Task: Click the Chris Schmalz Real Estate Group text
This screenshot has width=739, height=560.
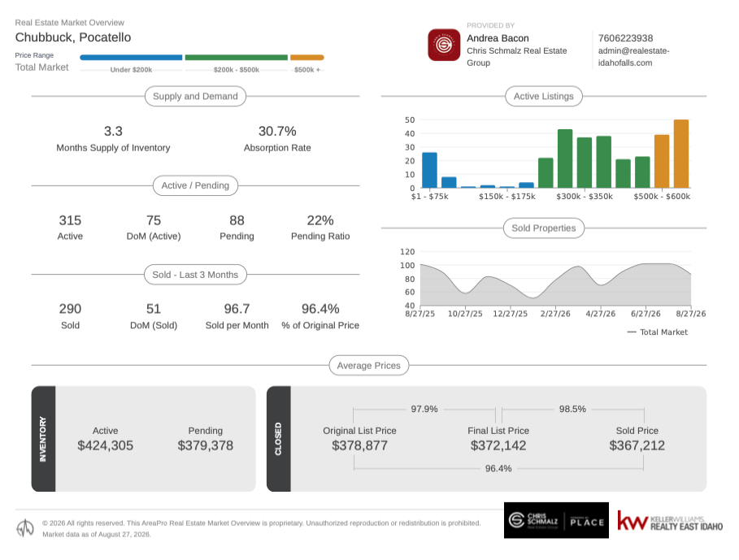Action: [x=516, y=57]
